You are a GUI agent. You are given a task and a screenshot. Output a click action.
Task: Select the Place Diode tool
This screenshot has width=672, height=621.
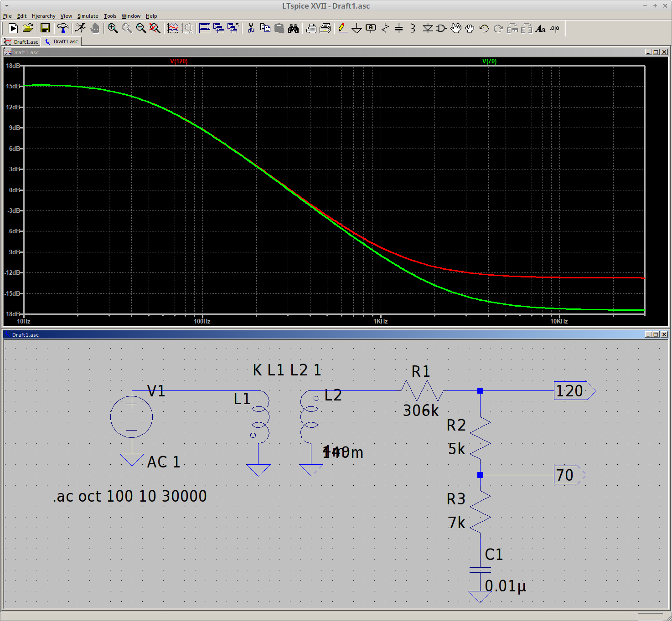(x=427, y=28)
